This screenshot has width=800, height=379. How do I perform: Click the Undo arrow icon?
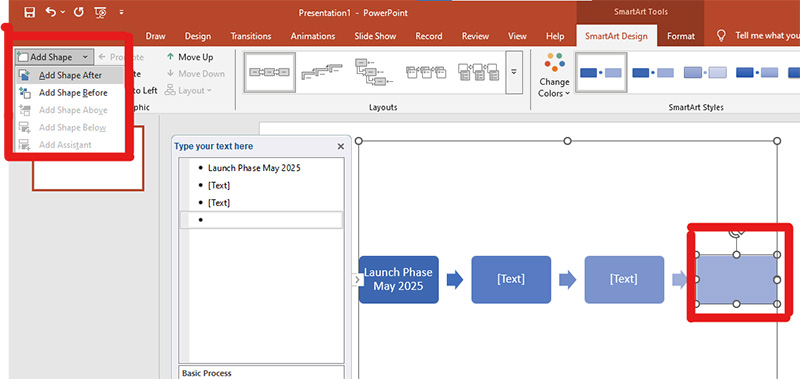51,12
